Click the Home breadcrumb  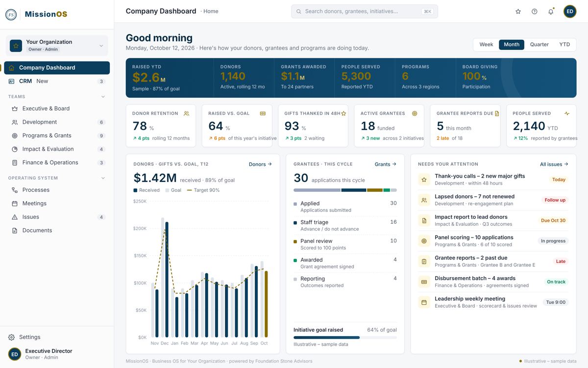tap(211, 11)
